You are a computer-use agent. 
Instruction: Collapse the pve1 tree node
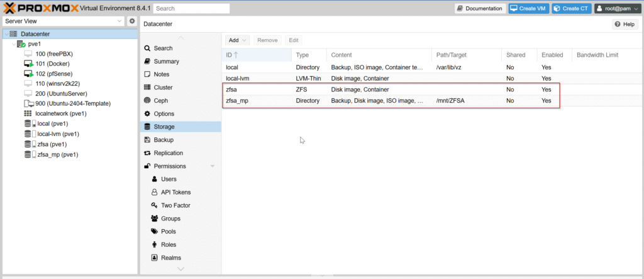tap(14, 44)
